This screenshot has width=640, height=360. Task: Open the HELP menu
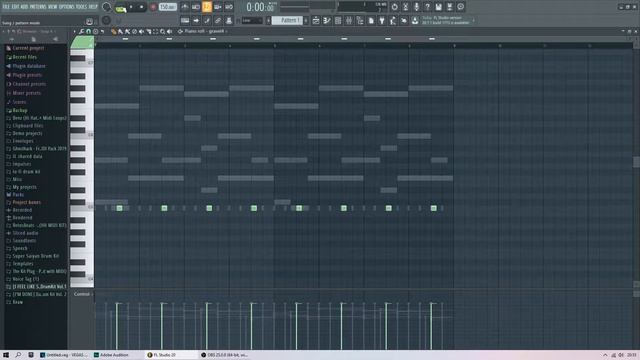93,7
